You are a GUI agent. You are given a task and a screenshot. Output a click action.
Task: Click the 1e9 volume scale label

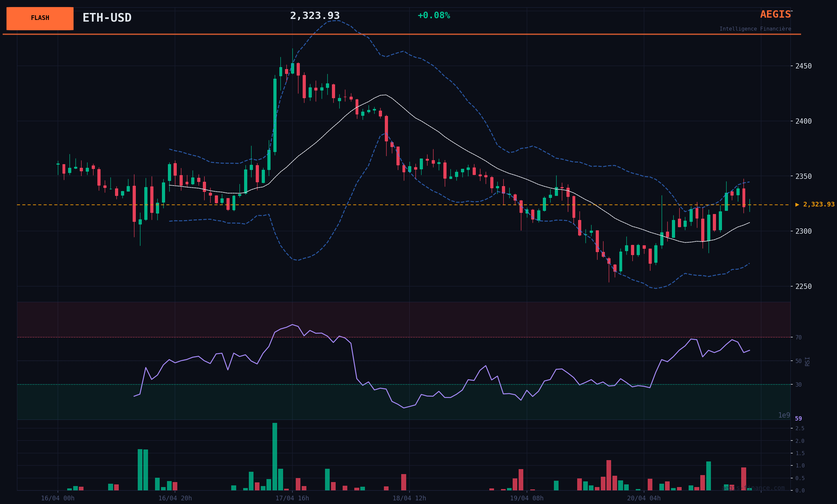(x=784, y=415)
